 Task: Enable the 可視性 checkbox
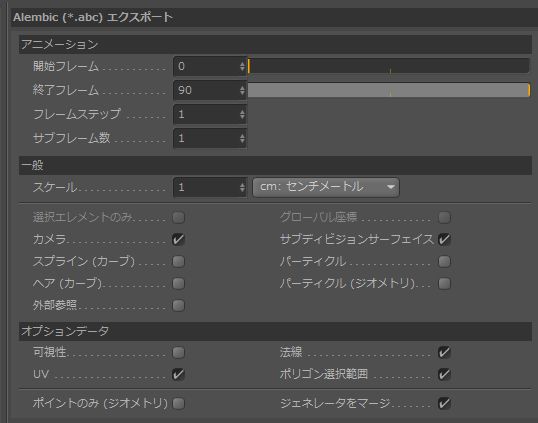(x=178, y=352)
